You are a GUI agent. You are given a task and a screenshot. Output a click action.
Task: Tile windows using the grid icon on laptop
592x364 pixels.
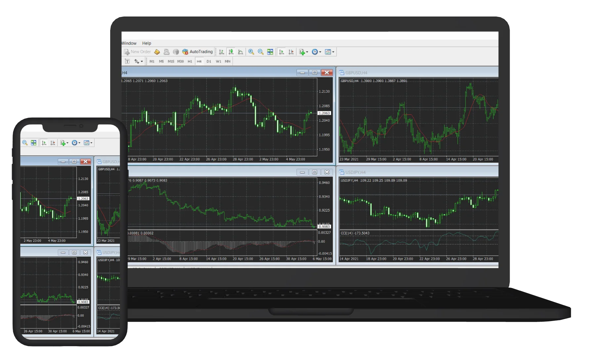tap(270, 52)
